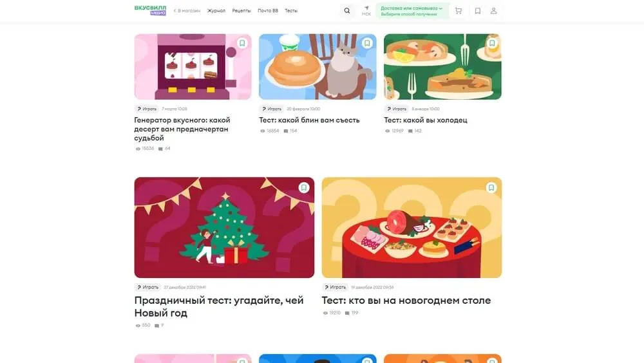
Task: Open the user profile icon
Action: [494, 11]
